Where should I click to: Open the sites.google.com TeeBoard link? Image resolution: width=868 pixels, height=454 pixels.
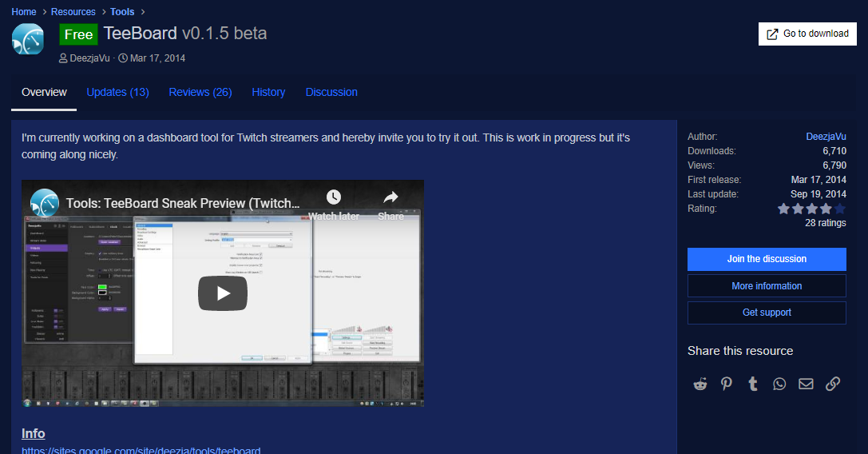pyautogui.click(x=141, y=449)
